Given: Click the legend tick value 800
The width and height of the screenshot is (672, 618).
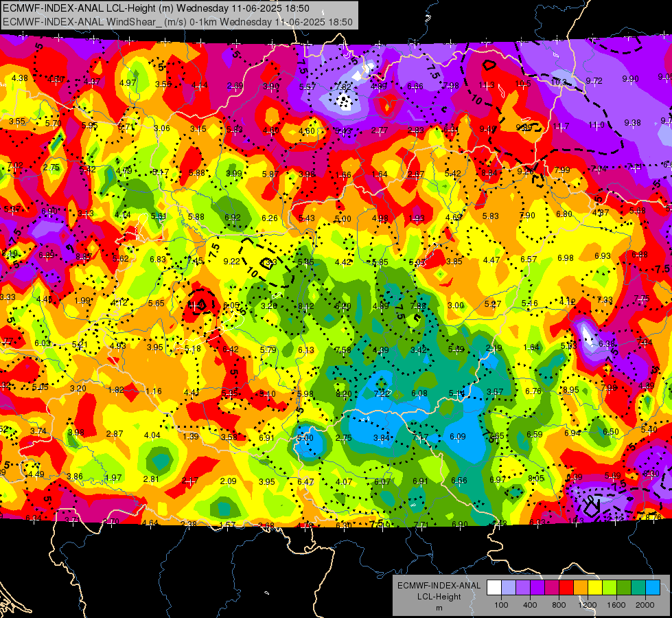Looking at the screenshot, I should 559,605.
